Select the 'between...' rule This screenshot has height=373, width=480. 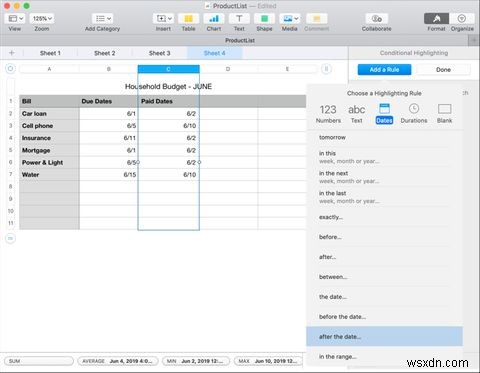pos(385,277)
